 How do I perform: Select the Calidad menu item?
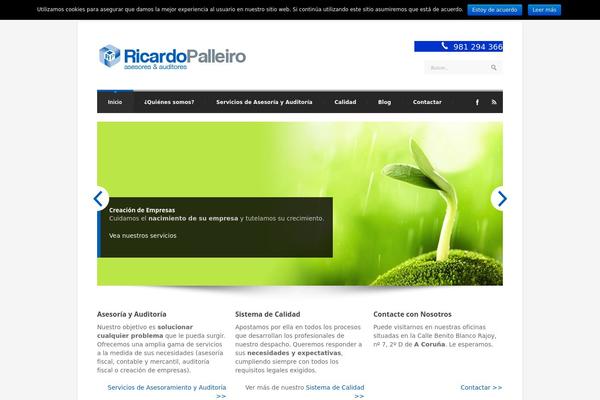345,102
